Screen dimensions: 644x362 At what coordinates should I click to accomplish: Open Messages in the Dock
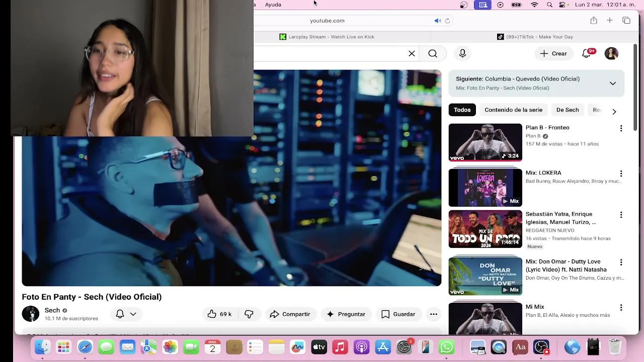click(106, 347)
